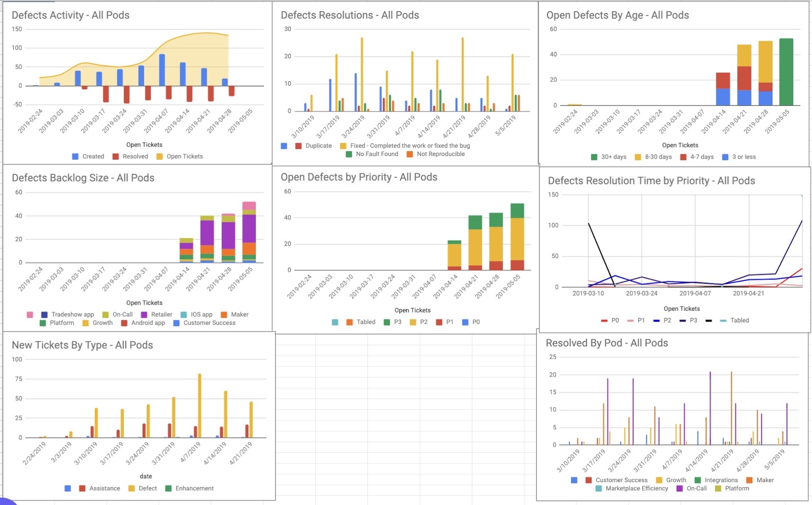Click the orange Tabled legend swatch
Screen dimensions: 812x505
pyautogui.click(x=350, y=322)
